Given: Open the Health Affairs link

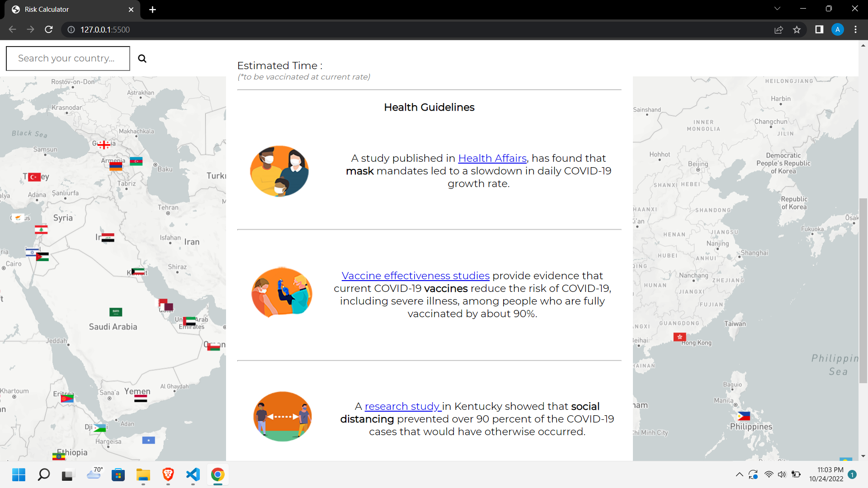Looking at the screenshot, I should [x=492, y=158].
